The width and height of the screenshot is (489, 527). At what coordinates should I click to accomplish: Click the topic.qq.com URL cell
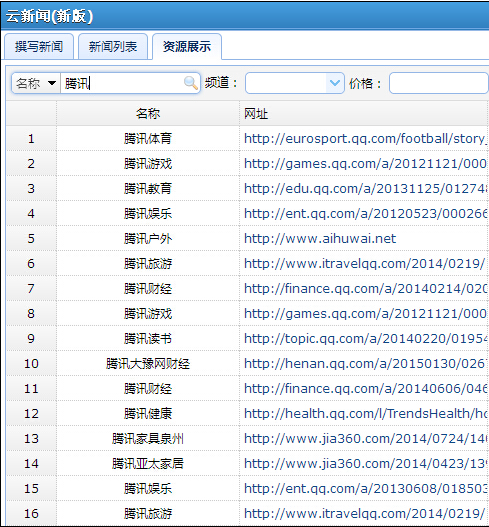pyautogui.click(x=364, y=338)
